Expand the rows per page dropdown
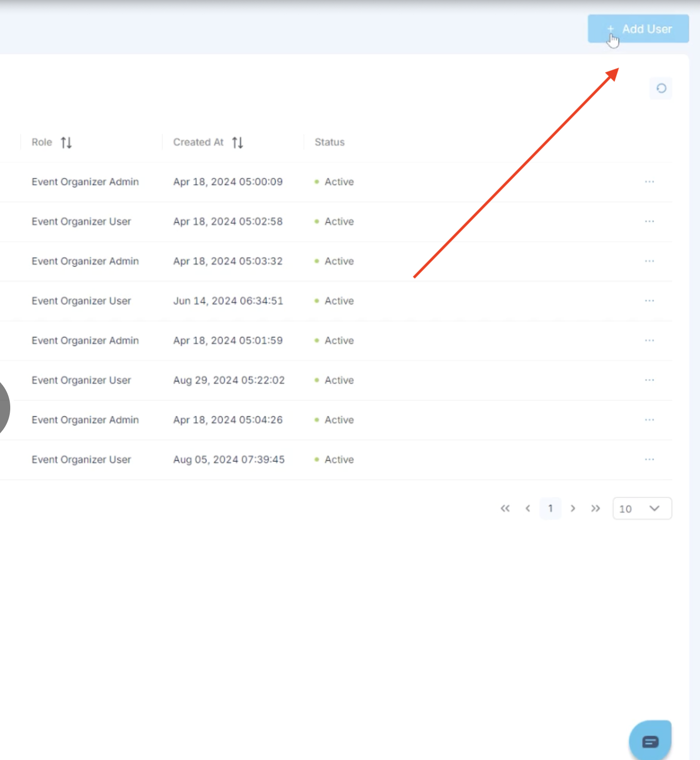 pos(642,508)
